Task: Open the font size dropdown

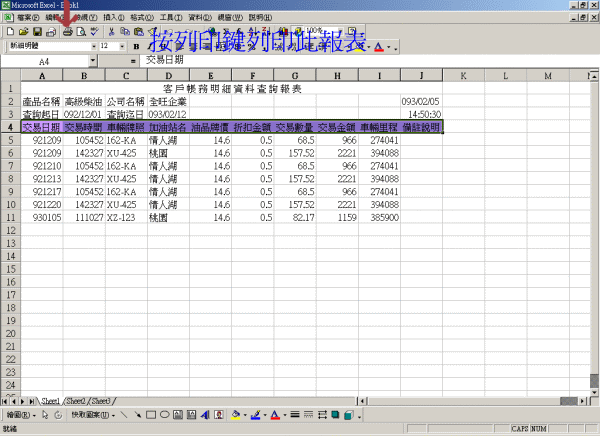Action: (x=121, y=46)
